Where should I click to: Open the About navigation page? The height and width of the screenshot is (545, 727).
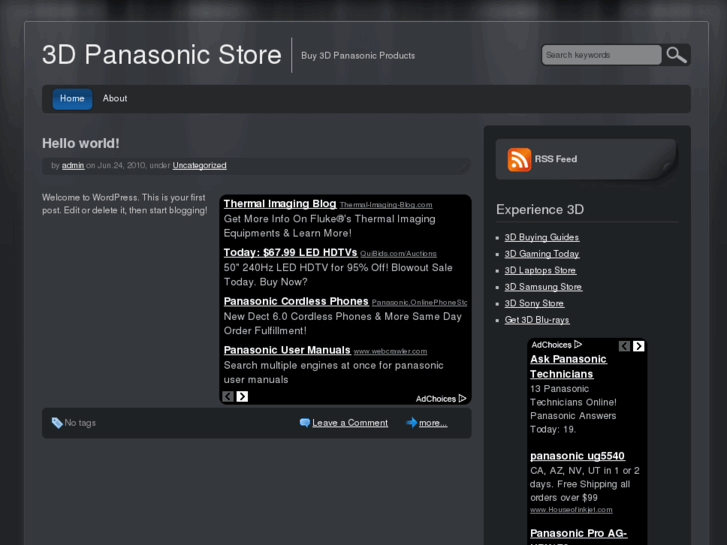coord(115,99)
